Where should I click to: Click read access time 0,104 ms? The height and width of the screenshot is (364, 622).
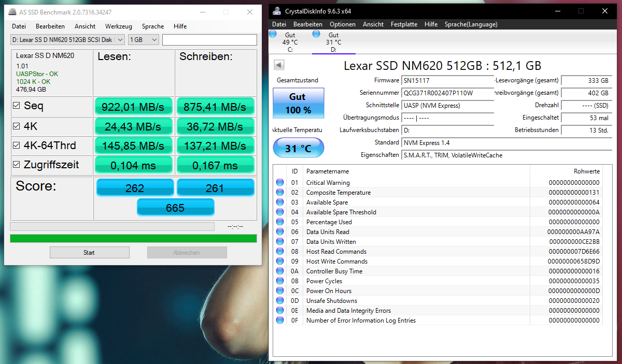pos(133,166)
